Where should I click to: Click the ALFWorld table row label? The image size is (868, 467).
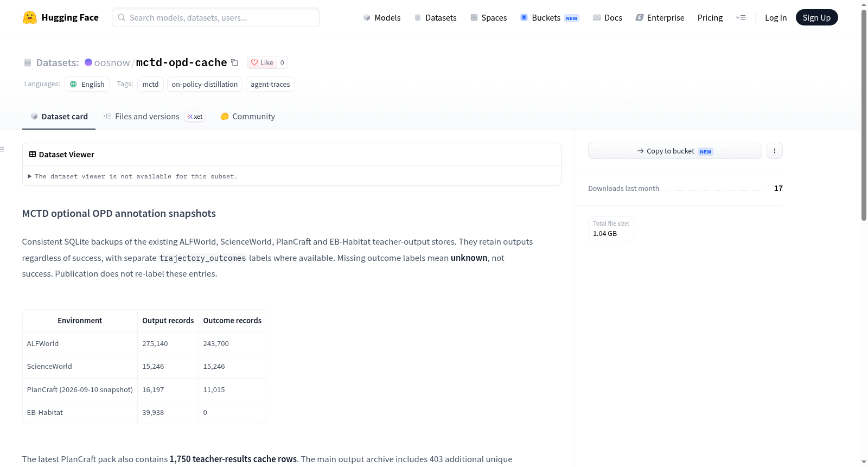(x=43, y=344)
